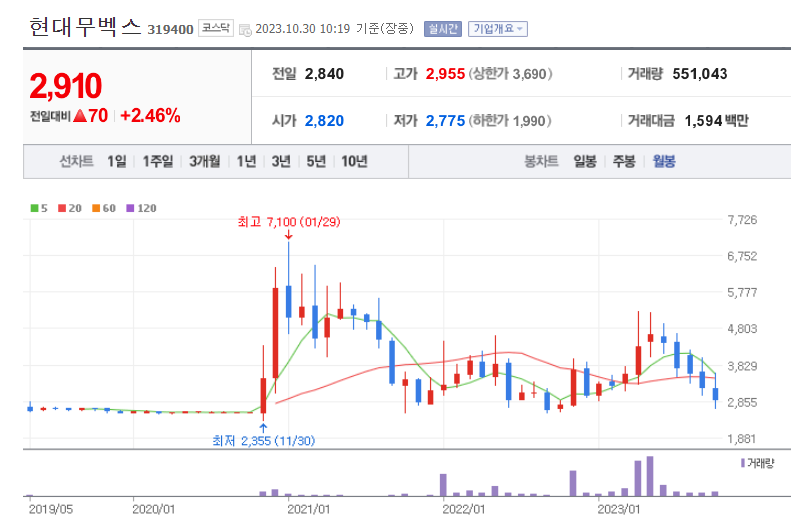Click the 실시간 real-time button
Viewport: 791px width, 530px height.
442,29
